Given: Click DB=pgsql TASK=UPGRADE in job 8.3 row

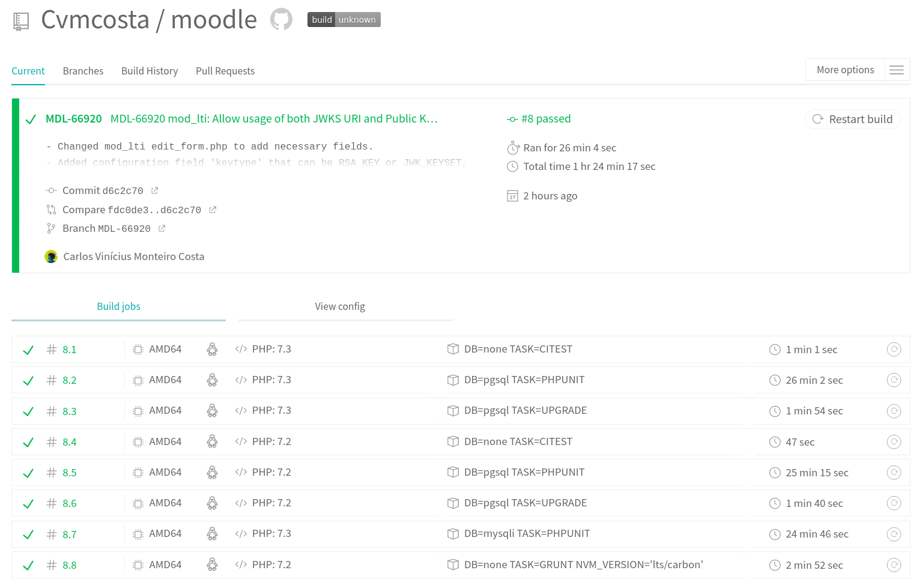Looking at the screenshot, I should point(525,410).
